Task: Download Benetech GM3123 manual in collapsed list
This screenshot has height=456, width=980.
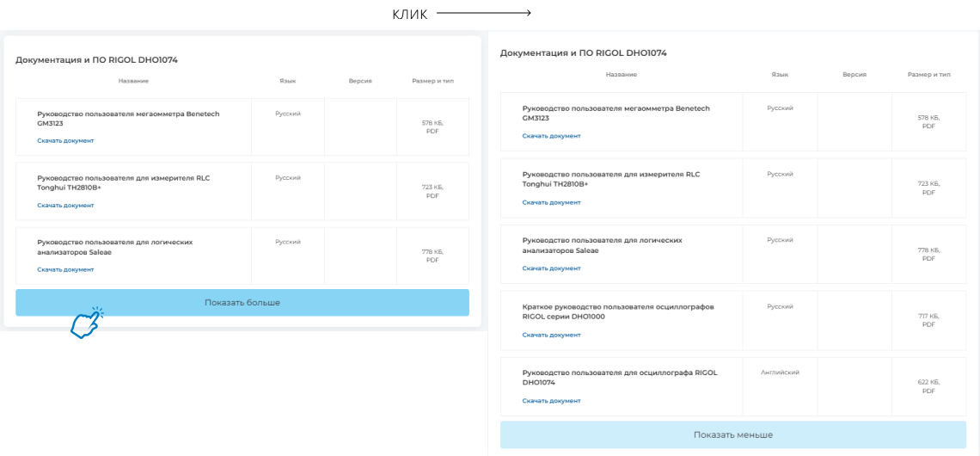Action: pos(65,140)
